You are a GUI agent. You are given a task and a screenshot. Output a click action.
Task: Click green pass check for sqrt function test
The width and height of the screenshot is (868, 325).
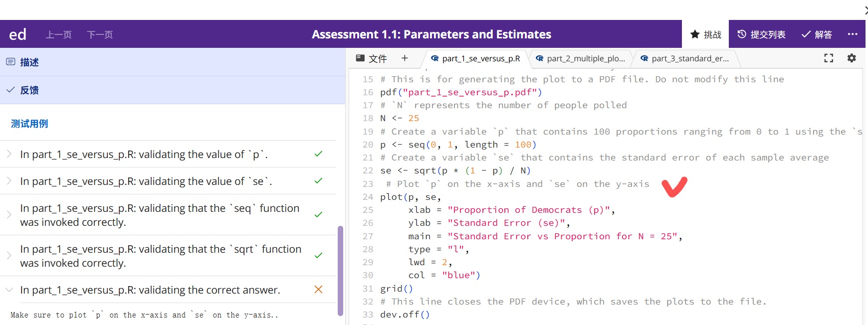click(318, 256)
